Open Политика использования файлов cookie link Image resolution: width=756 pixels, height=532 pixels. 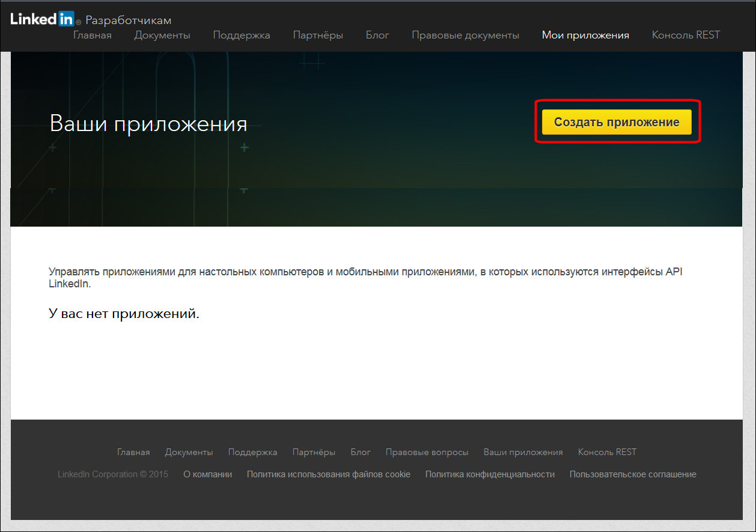click(328, 474)
